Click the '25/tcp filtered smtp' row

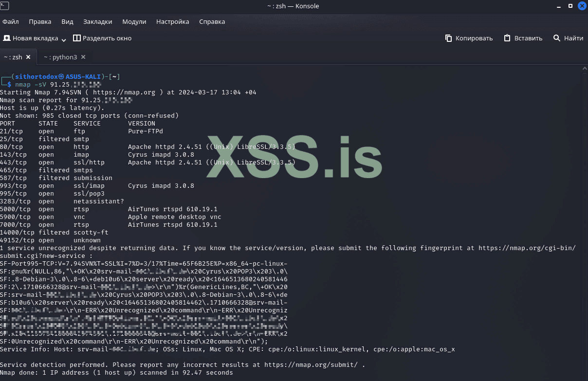pos(44,139)
